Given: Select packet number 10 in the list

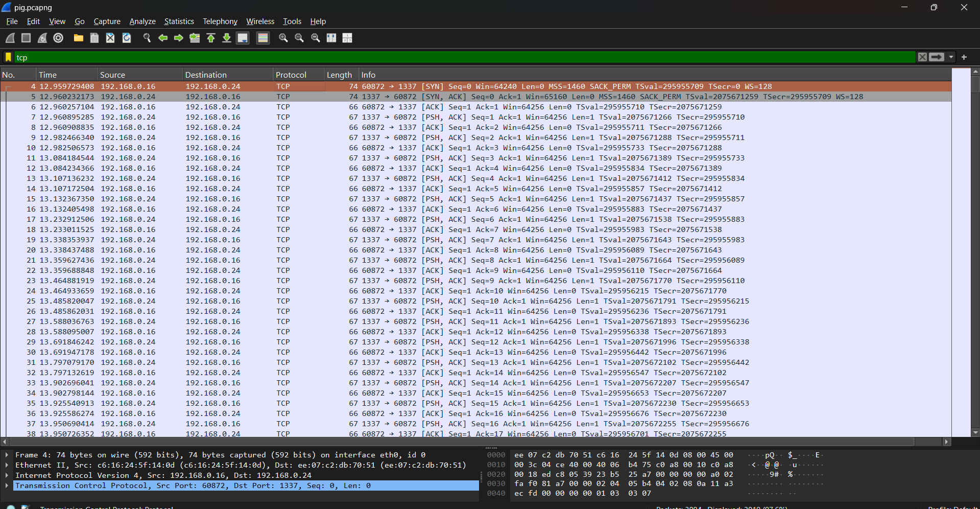Looking at the screenshot, I should point(476,148).
